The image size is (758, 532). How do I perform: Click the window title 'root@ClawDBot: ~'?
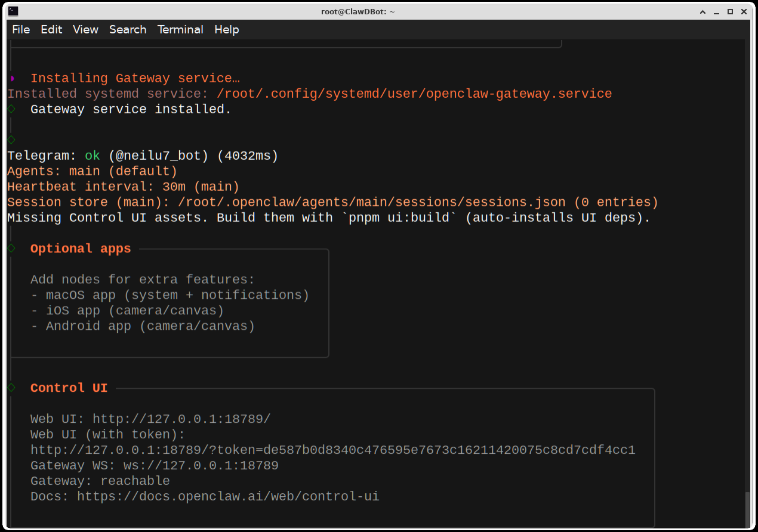coord(358,11)
